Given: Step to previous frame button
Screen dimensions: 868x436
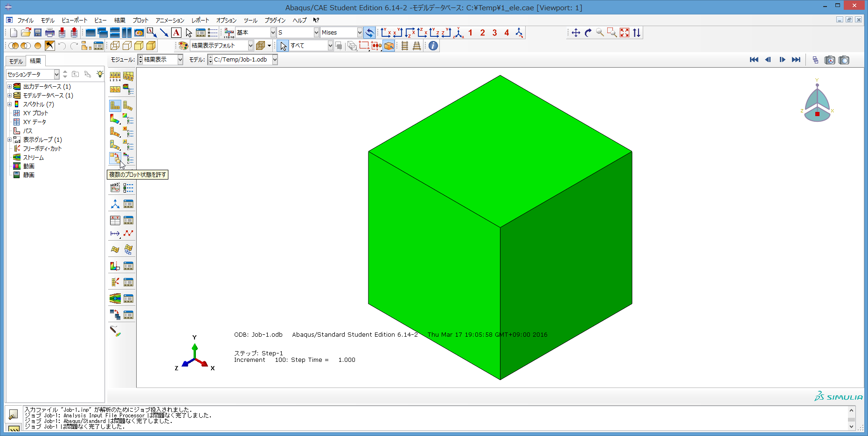Looking at the screenshot, I should (768, 60).
